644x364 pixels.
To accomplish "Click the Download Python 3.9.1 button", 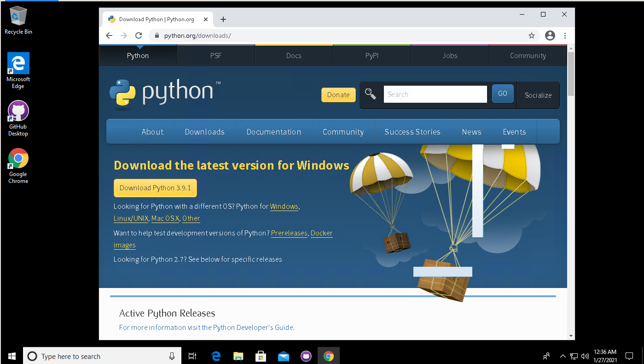I will (155, 188).
